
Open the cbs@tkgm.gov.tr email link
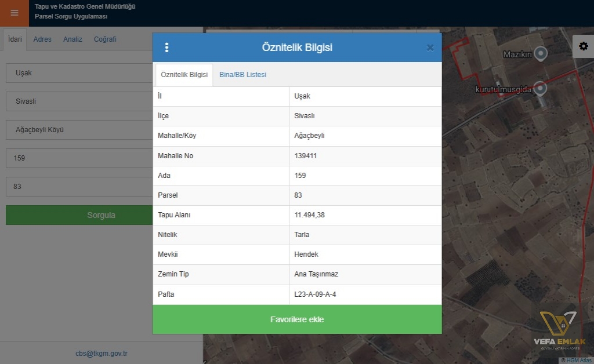(102, 354)
